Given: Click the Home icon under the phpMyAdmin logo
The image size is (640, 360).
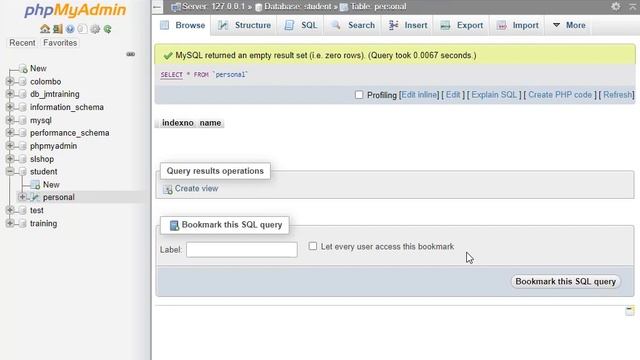Looking at the screenshot, I should click(45, 29).
